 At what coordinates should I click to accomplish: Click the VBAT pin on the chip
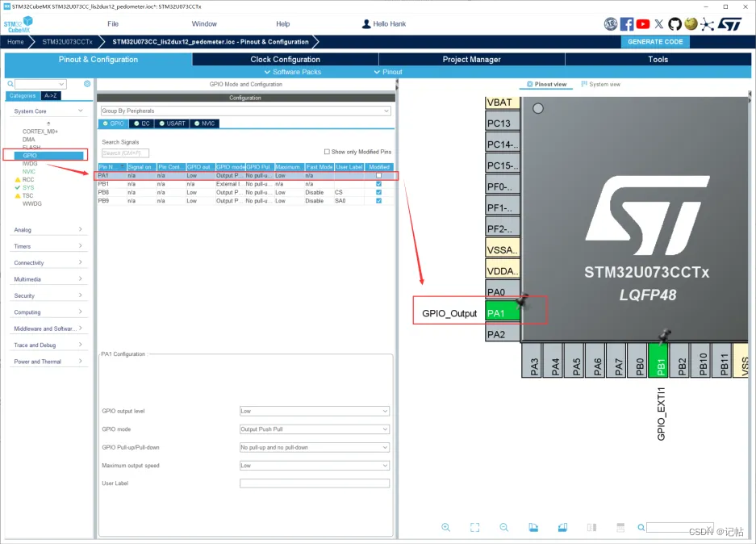pos(503,103)
